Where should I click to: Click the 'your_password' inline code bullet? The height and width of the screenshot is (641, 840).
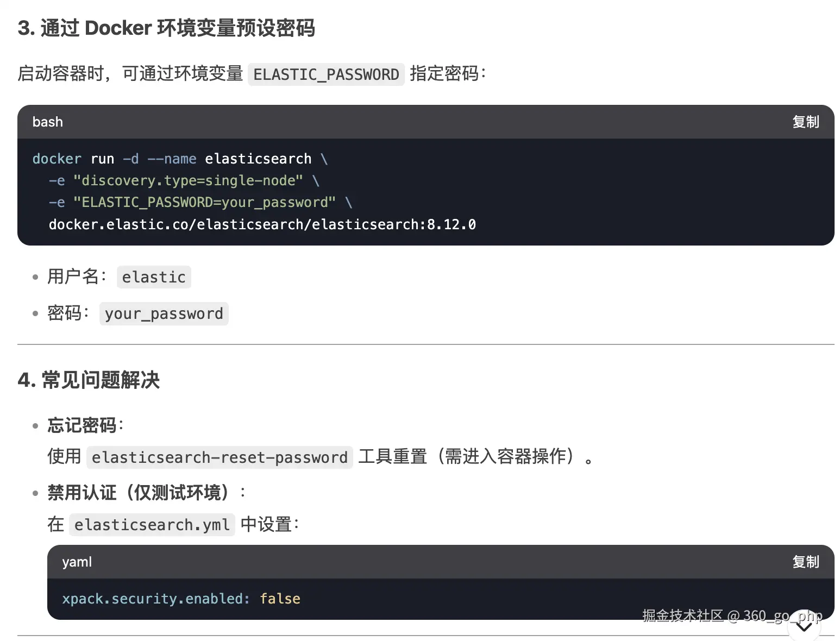point(164,314)
